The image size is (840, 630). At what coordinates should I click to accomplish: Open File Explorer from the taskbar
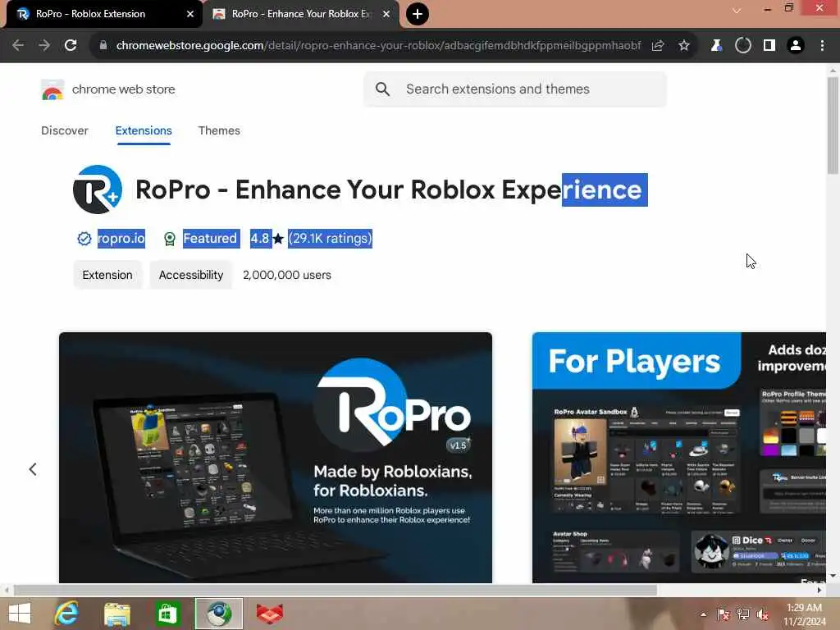click(x=117, y=614)
